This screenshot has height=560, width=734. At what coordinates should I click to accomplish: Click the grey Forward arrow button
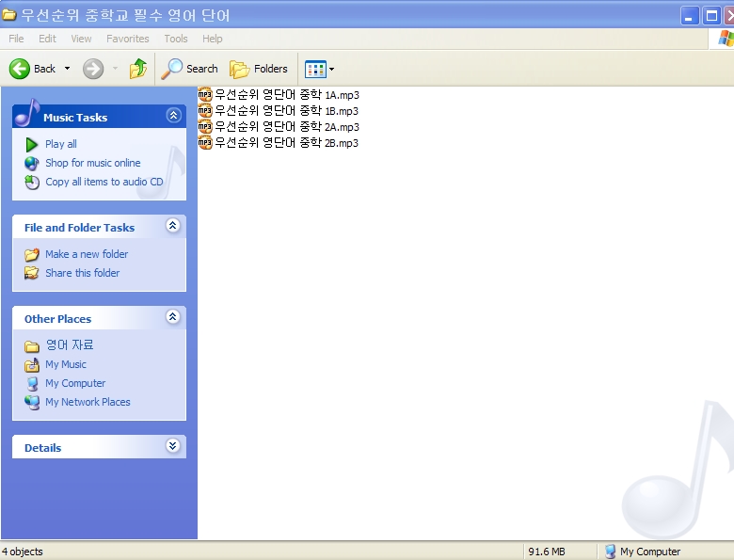click(x=93, y=69)
